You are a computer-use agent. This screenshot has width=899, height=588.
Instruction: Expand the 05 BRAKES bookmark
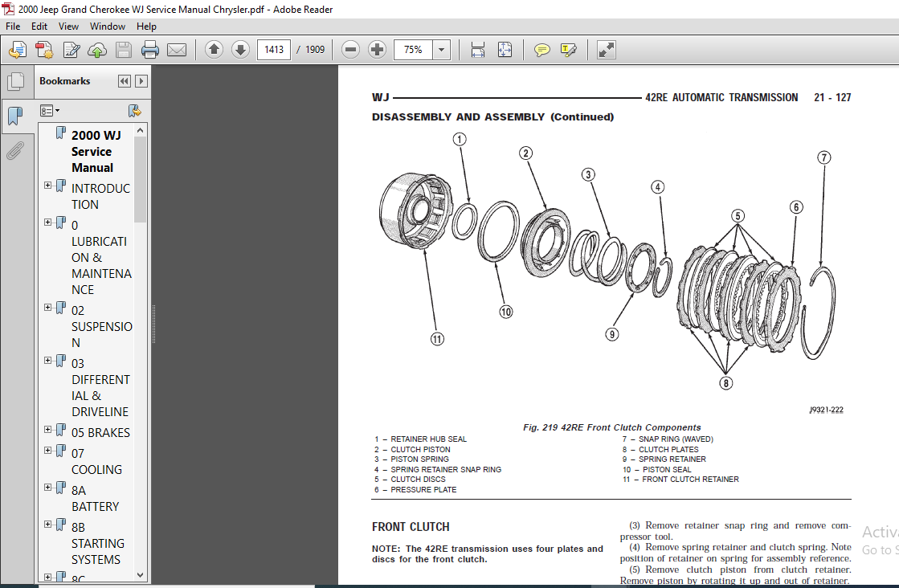(48, 430)
